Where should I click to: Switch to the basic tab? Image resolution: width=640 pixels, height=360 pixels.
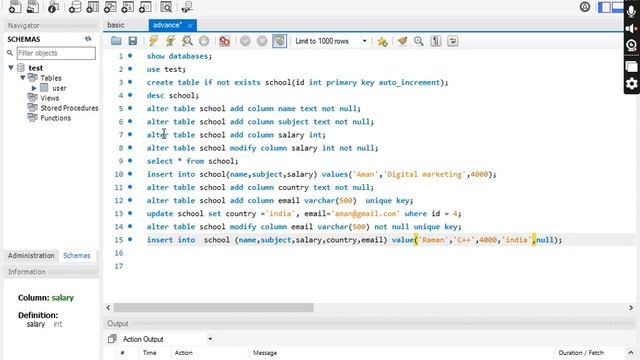point(116,25)
